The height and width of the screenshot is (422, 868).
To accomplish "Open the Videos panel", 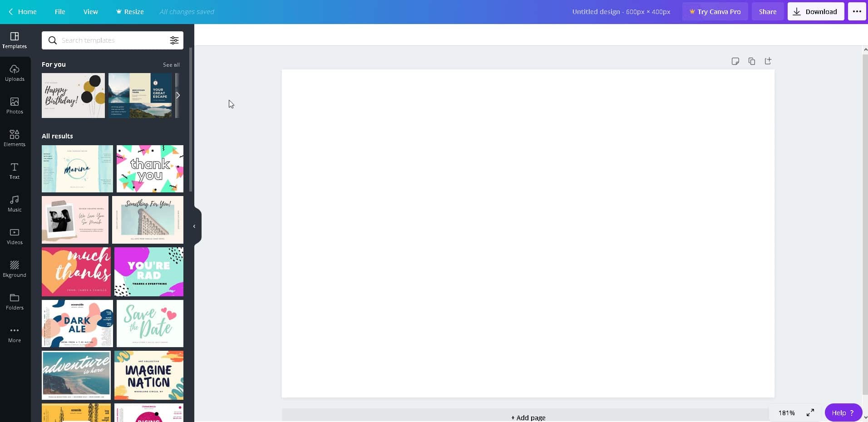I will [15, 236].
